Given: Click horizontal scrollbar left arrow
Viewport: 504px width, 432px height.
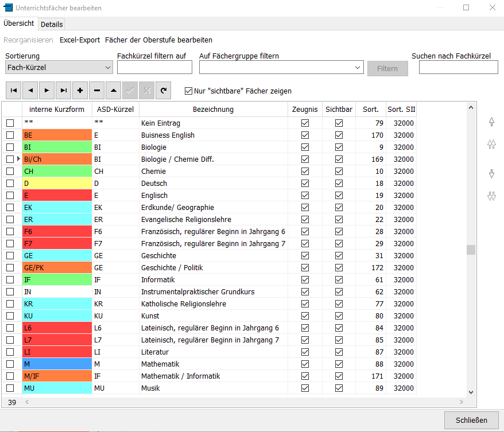Looking at the screenshot, I should (x=27, y=402).
